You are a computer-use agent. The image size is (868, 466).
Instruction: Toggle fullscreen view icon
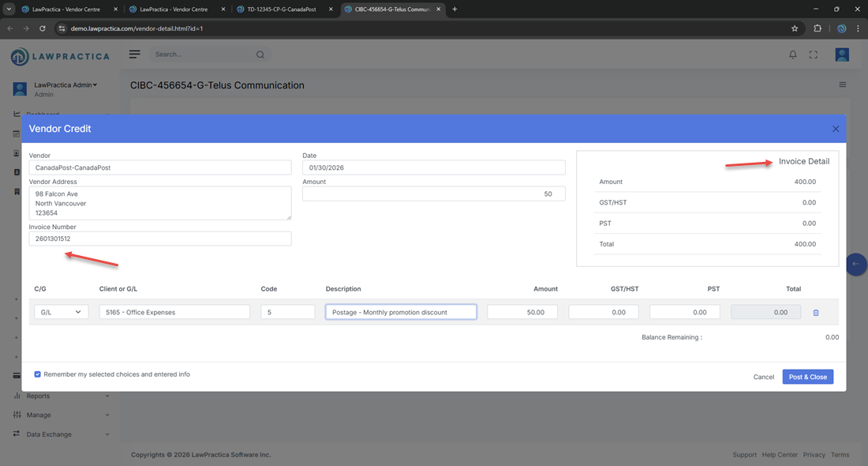tap(814, 54)
